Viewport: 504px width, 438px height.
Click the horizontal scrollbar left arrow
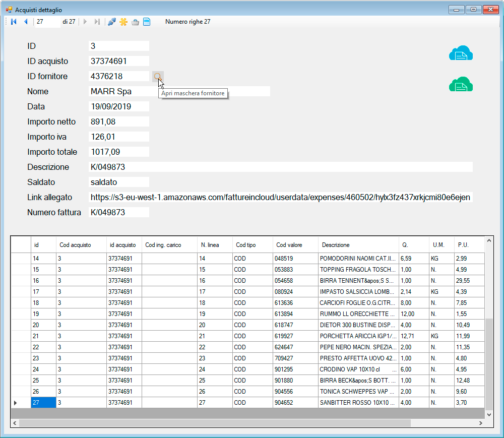pos(15,423)
